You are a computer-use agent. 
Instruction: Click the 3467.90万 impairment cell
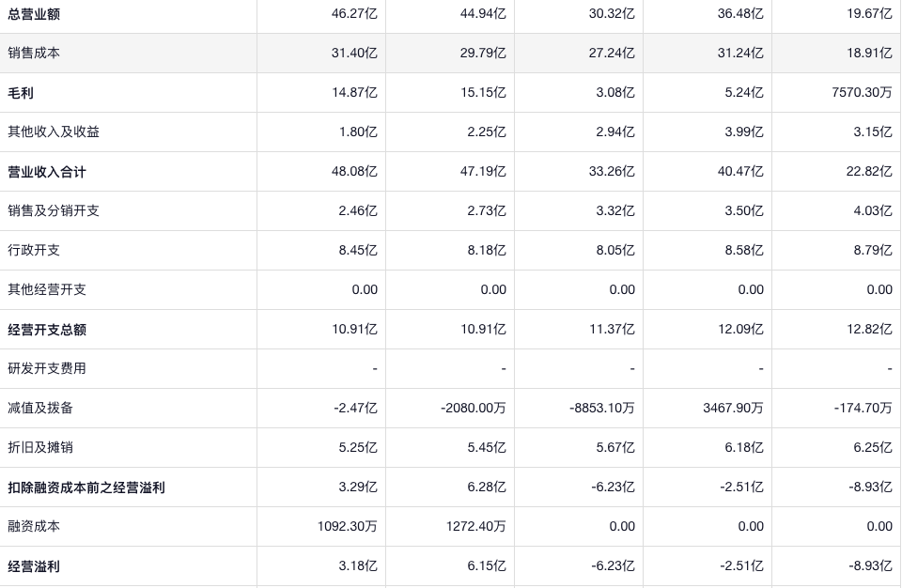(x=733, y=409)
